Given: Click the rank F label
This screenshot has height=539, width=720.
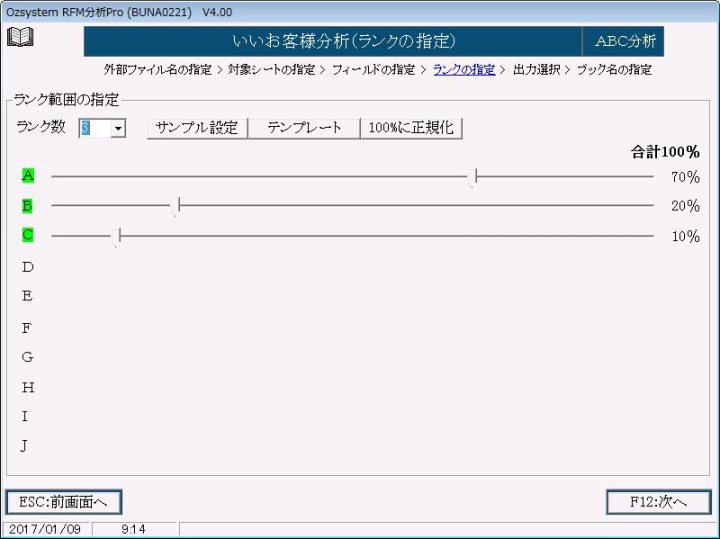Looking at the screenshot, I should click(27, 328).
